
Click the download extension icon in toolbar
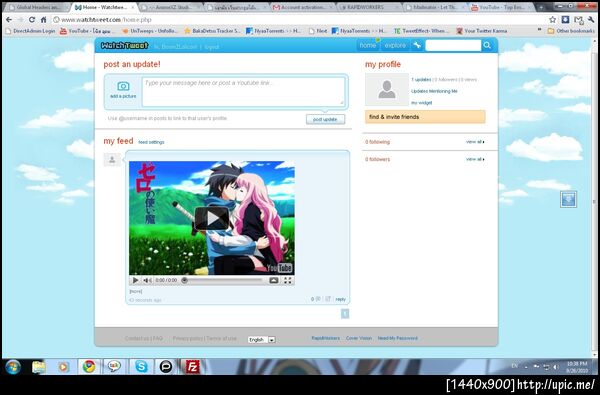565,20
